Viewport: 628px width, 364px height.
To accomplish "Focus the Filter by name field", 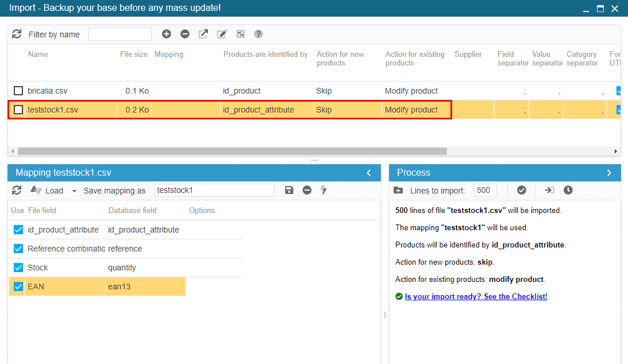I will (x=120, y=34).
